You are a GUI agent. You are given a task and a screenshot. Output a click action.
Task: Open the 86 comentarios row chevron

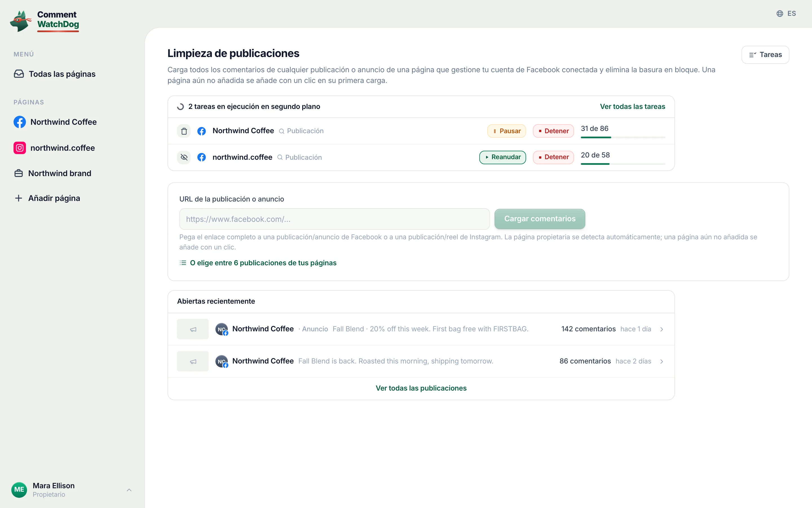[662, 362]
